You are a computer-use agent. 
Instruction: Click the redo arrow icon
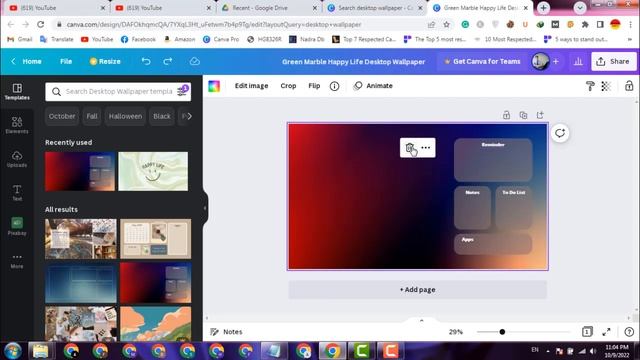tap(168, 61)
